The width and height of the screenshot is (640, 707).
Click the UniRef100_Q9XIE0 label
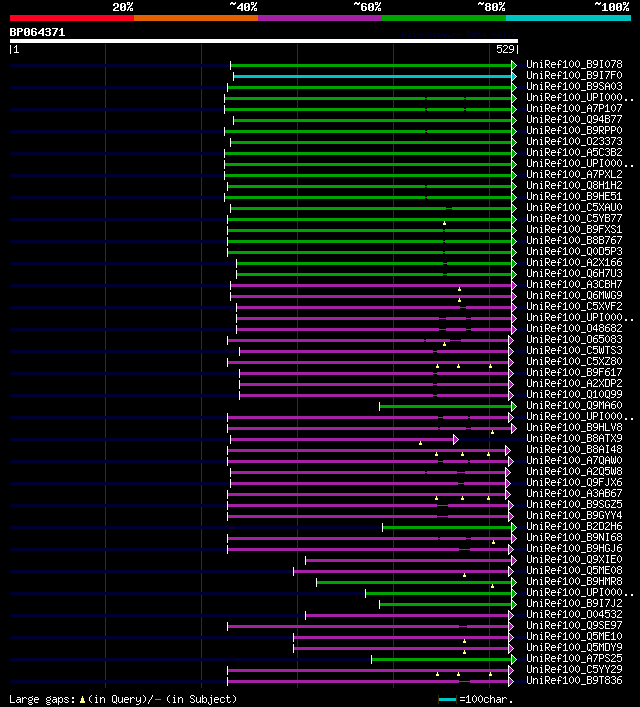574,560
